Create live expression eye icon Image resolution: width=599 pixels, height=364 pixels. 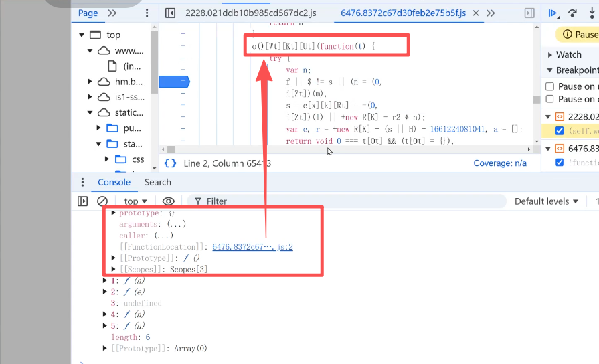click(x=168, y=201)
